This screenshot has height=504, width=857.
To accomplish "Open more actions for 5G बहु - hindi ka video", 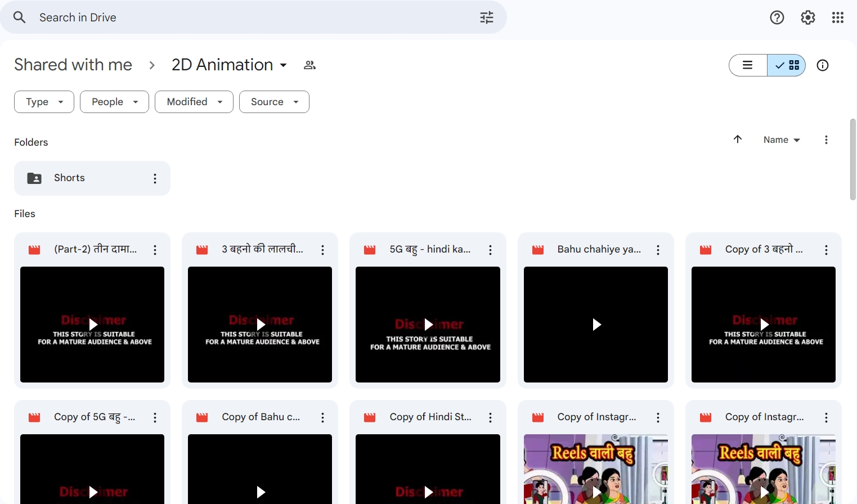I will (490, 250).
